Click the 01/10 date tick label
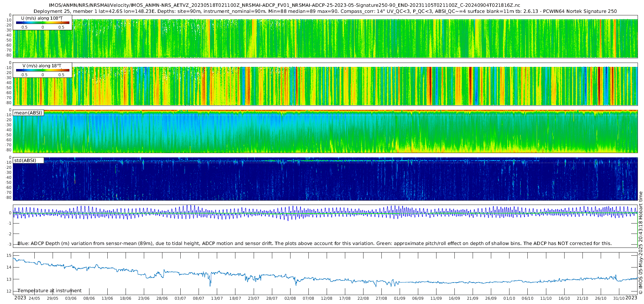 click(509, 298)
